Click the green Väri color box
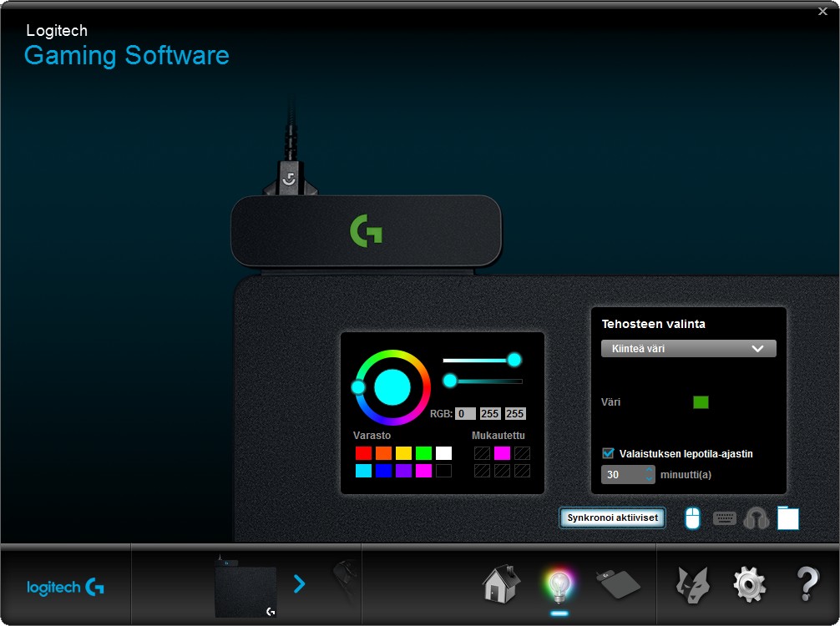The image size is (840, 626). pos(701,402)
